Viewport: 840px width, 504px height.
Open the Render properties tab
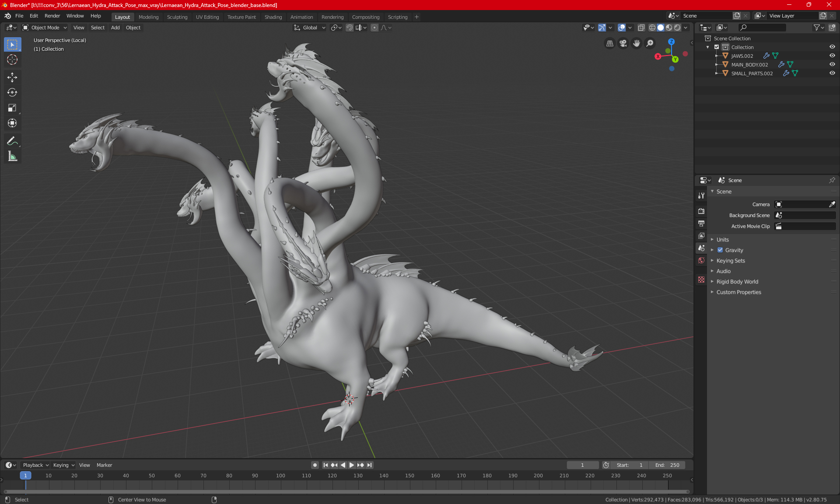(701, 211)
